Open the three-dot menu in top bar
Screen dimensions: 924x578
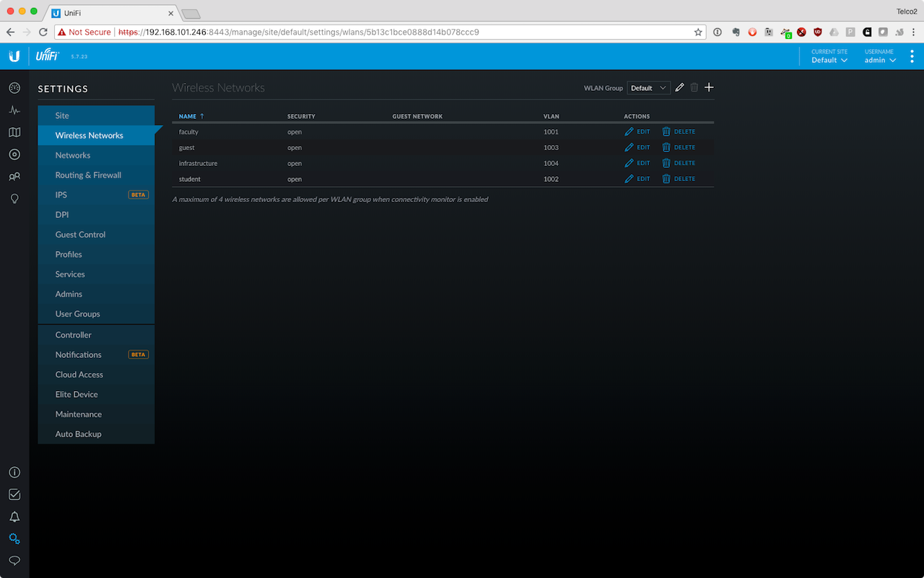tap(912, 56)
